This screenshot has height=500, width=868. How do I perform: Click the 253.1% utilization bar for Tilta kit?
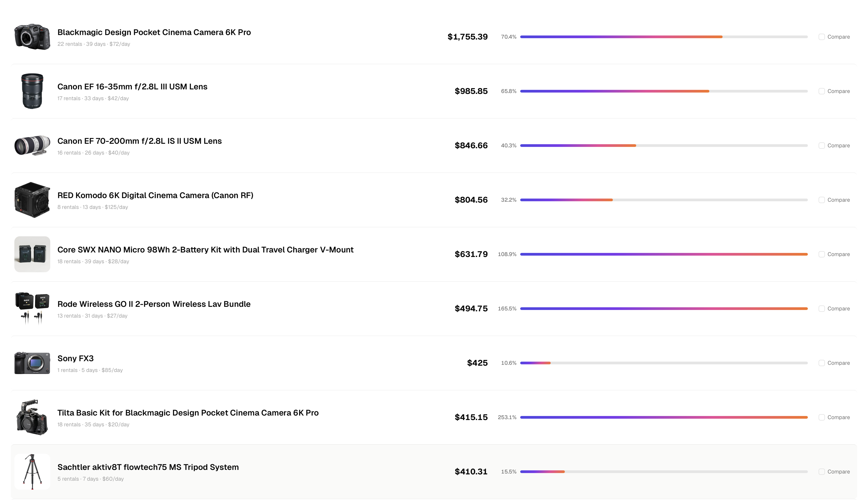[664, 417]
